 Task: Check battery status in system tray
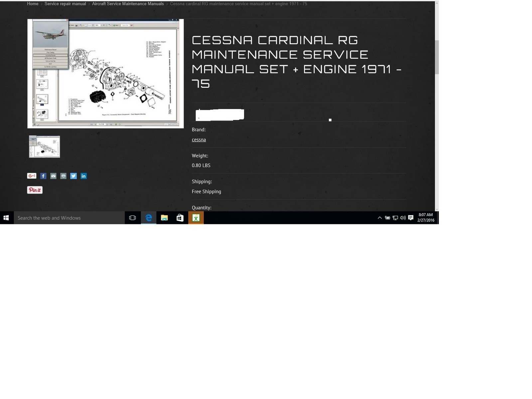[x=387, y=218]
